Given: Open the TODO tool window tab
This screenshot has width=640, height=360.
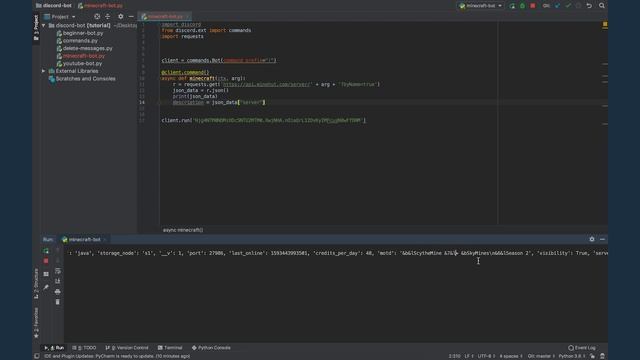Looking at the screenshot, I should point(84,348).
